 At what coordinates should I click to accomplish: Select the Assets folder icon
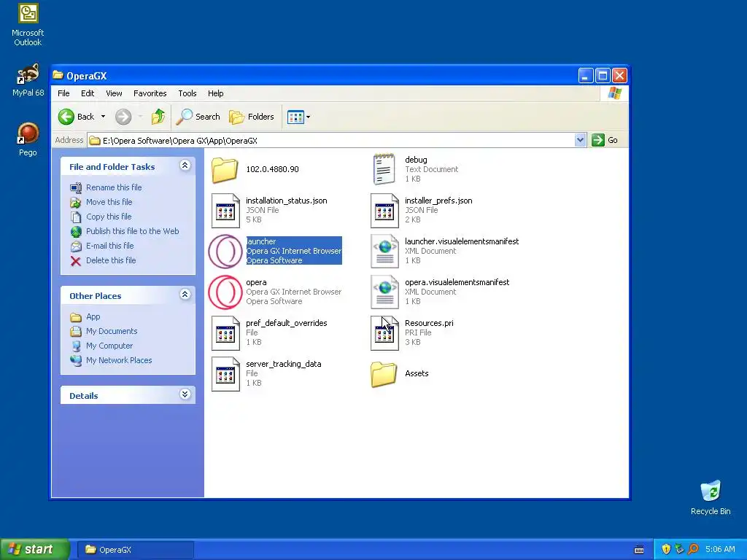pyautogui.click(x=384, y=374)
